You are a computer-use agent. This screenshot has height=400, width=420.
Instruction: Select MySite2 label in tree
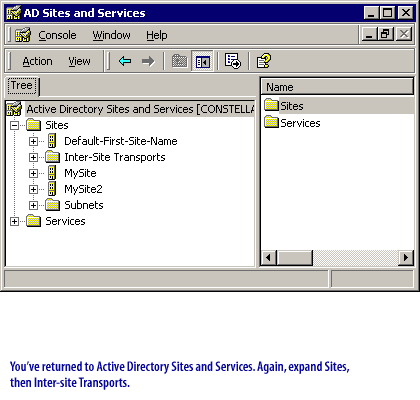point(83,189)
